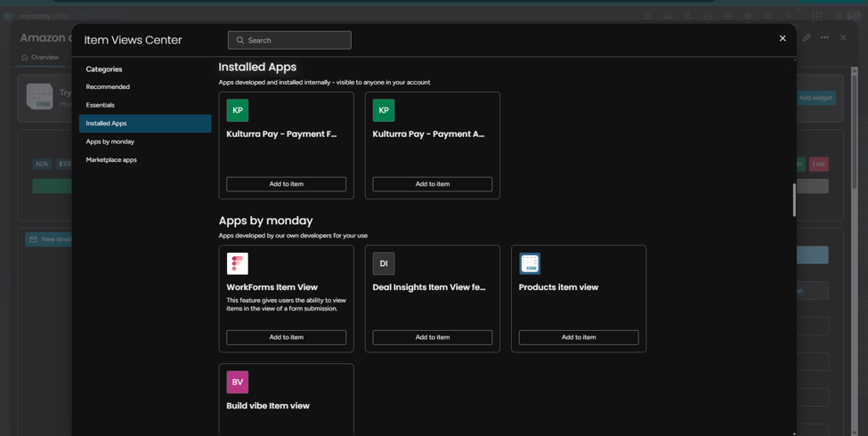The width and height of the screenshot is (868, 436).
Task: Go to the Apps by monday category
Action: tap(110, 141)
